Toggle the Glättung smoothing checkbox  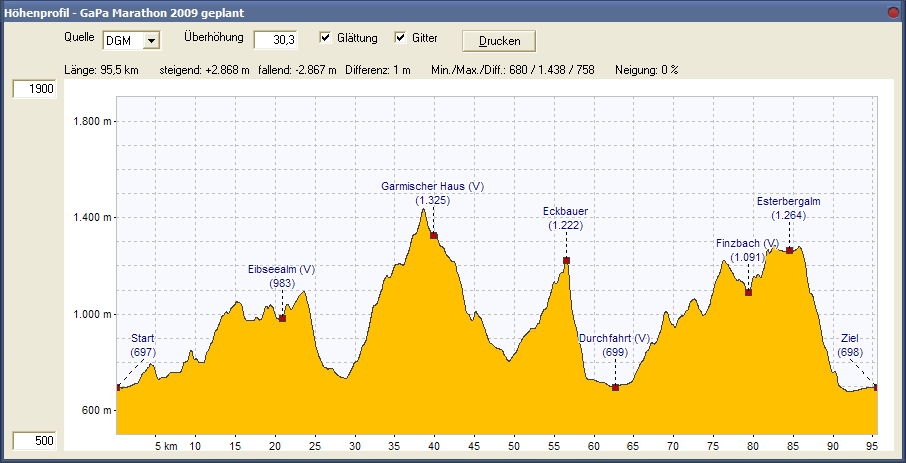click(x=326, y=38)
